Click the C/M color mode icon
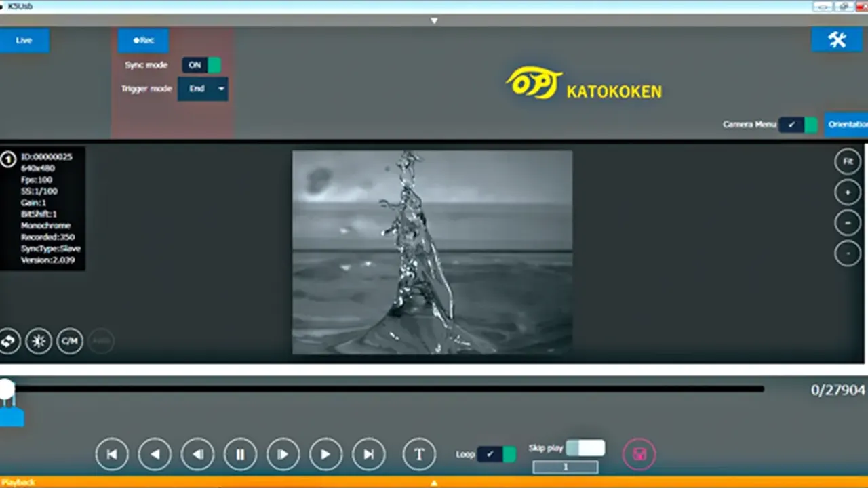The height and width of the screenshot is (488, 868). click(x=70, y=342)
